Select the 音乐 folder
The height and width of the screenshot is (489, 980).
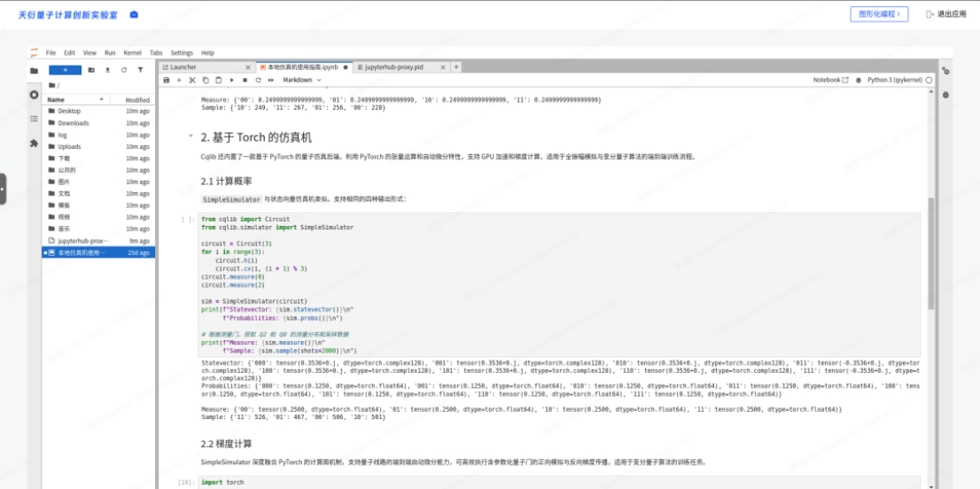[x=98, y=229]
